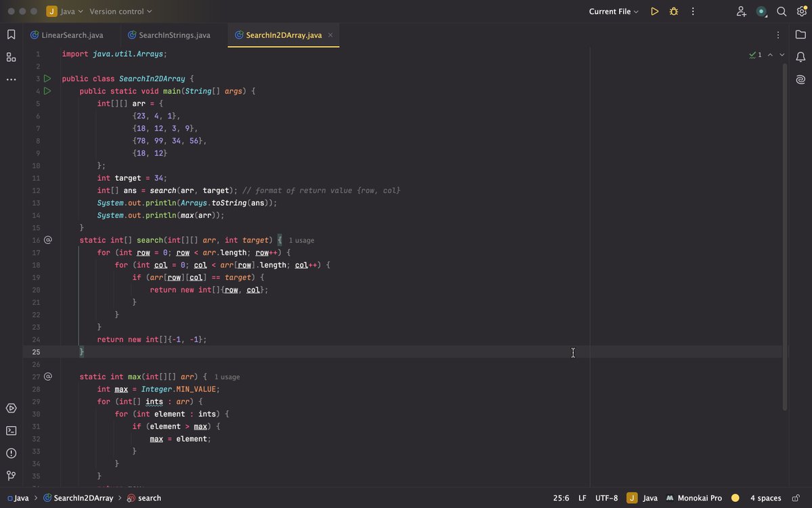Open the Notifications bell panel
The image size is (812, 508).
(x=800, y=57)
